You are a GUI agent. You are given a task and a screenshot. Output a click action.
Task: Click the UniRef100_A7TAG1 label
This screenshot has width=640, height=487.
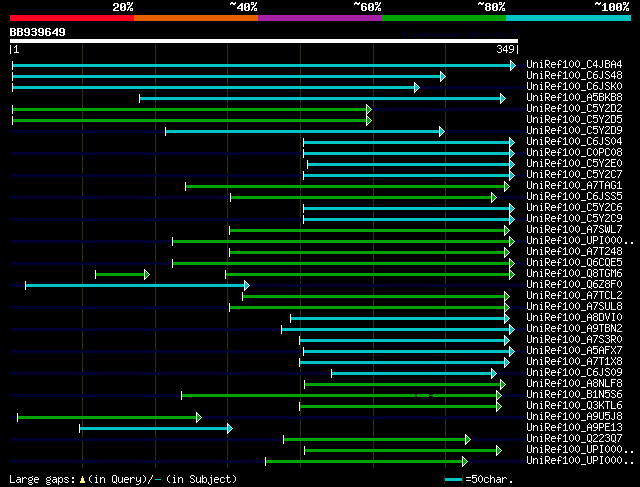click(x=574, y=186)
